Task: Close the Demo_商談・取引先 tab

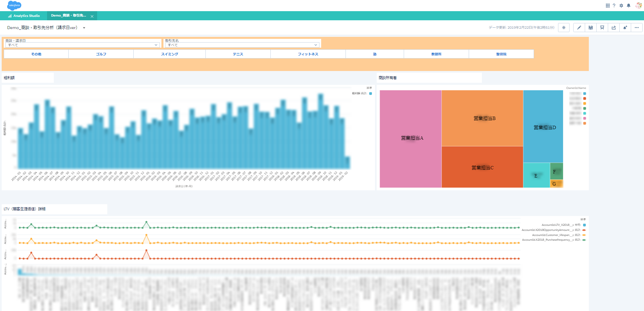Action: (x=92, y=16)
